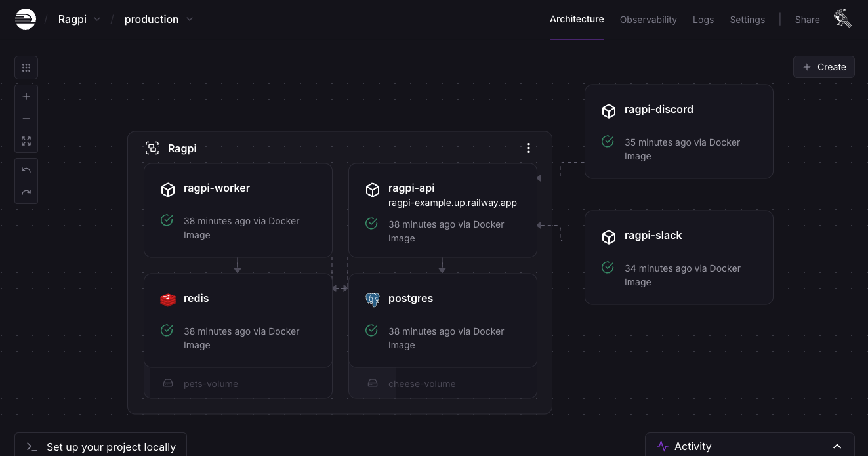Toggle the canvas grid dots icon

(26, 68)
